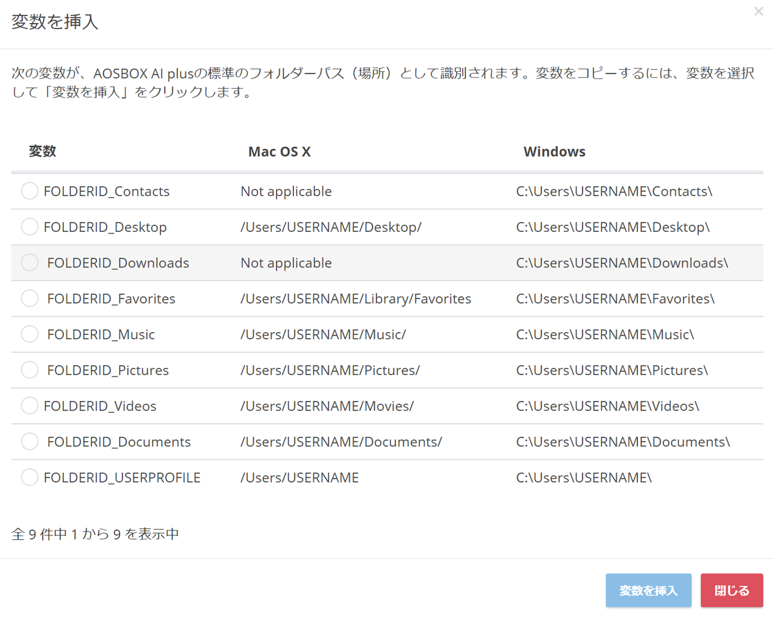This screenshot has height=619, width=774.
Task: Select the FOLDERID_Desktop radio button
Action: (x=30, y=227)
